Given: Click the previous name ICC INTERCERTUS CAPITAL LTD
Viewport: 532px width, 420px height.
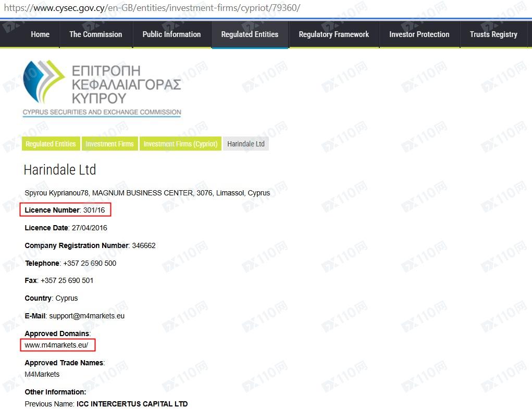Looking at the screenshot, I should point(132,404).
